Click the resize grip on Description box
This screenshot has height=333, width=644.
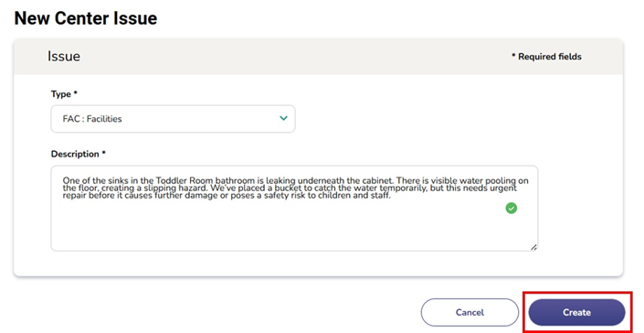pyautogui.click(x=533, y=247)
